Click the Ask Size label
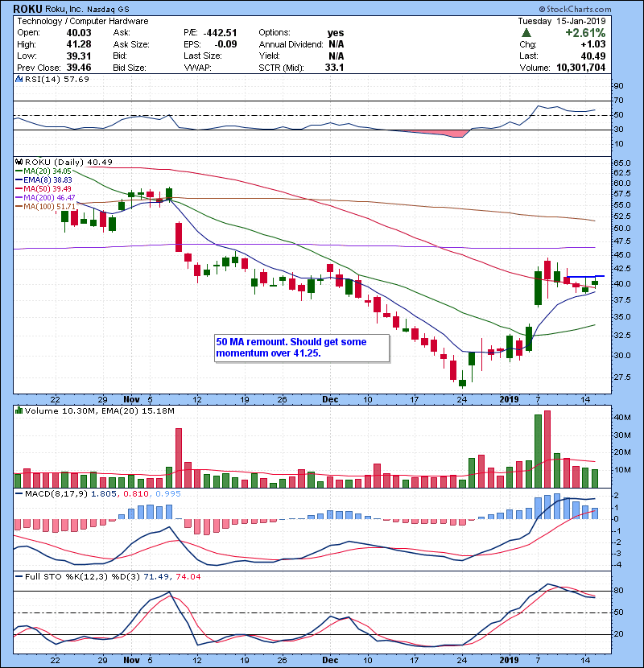The width and height of the screenshot is (644, 668). tap(131, 44)
